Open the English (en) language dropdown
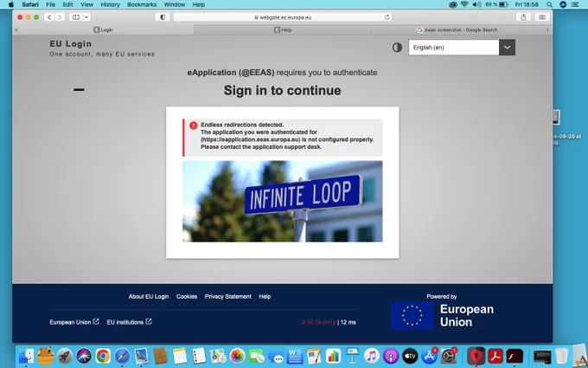 [x=462, y=48]
